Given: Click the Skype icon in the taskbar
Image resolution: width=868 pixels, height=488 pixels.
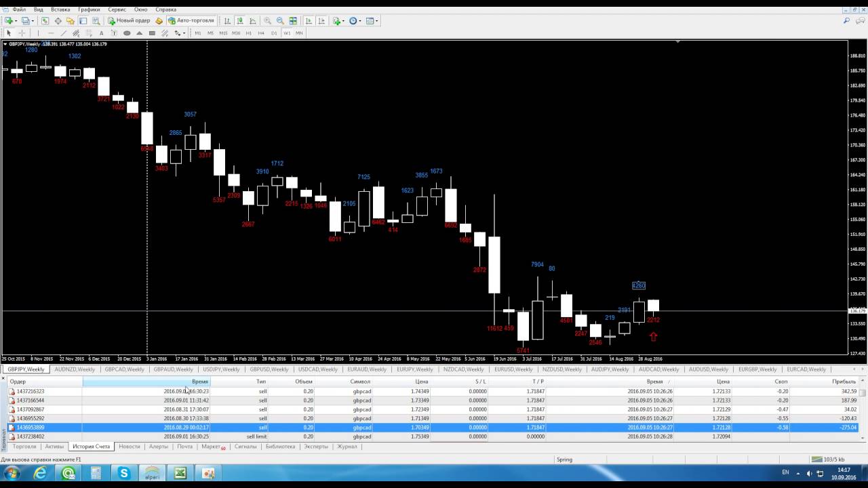Looking at the screenshot, I should (x=123, y=473).
